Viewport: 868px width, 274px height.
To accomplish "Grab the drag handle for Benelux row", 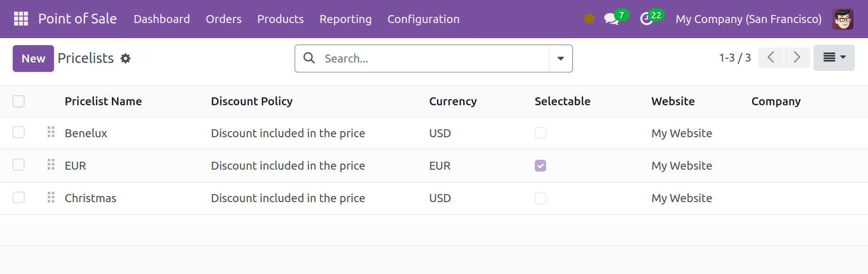I will (x=51, y=133).
